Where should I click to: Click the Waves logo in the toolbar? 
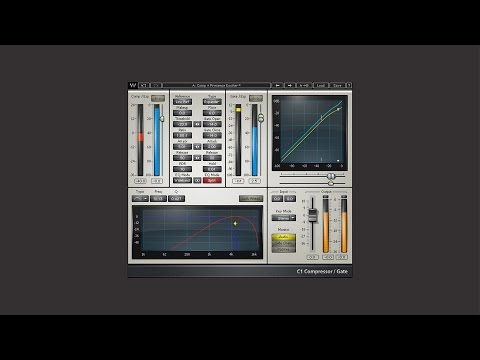coord(133,85)
